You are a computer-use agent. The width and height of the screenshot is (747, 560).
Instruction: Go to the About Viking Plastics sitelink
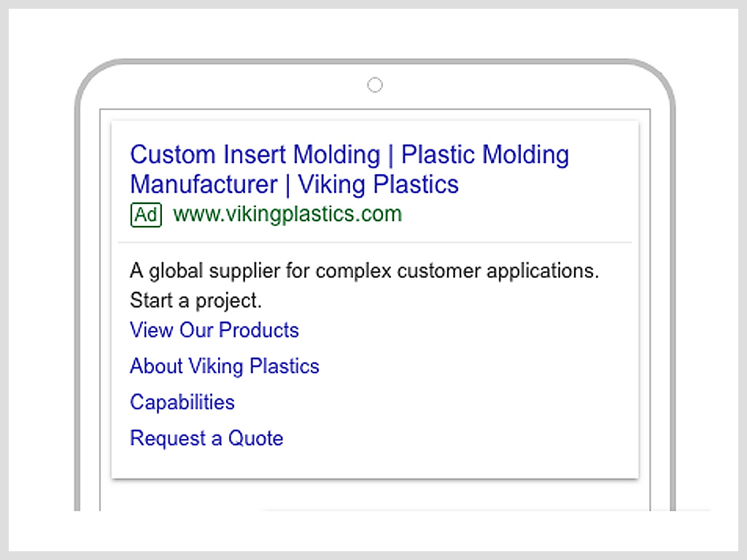click(x=225, y=366)
